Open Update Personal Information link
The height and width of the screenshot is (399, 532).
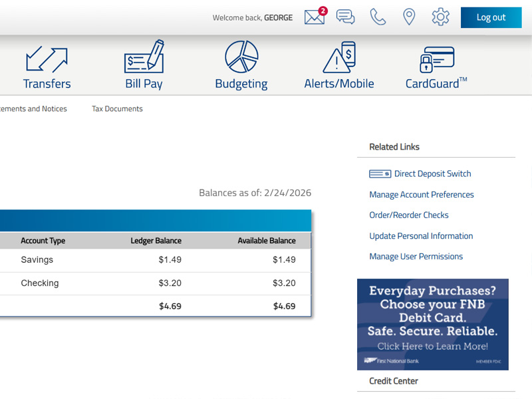tap(421, 236)
